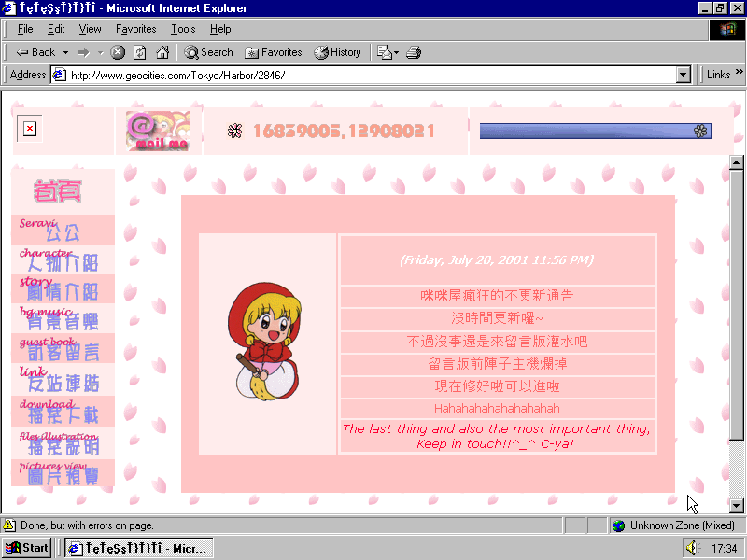The height and width of the screenshot is (560, 747).
Task: Open the link 友站連結 sidebar item
Action: [63, 379]
